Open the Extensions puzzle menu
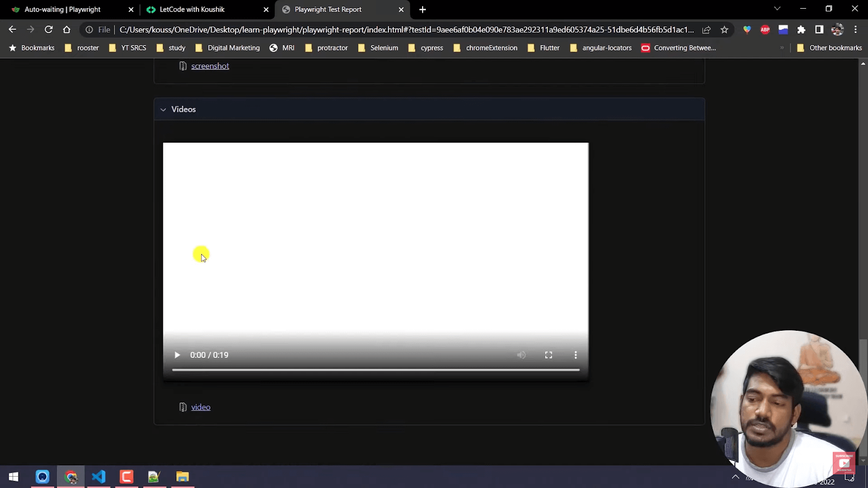This screenshot has width=868, height=488. click(801, 30)
